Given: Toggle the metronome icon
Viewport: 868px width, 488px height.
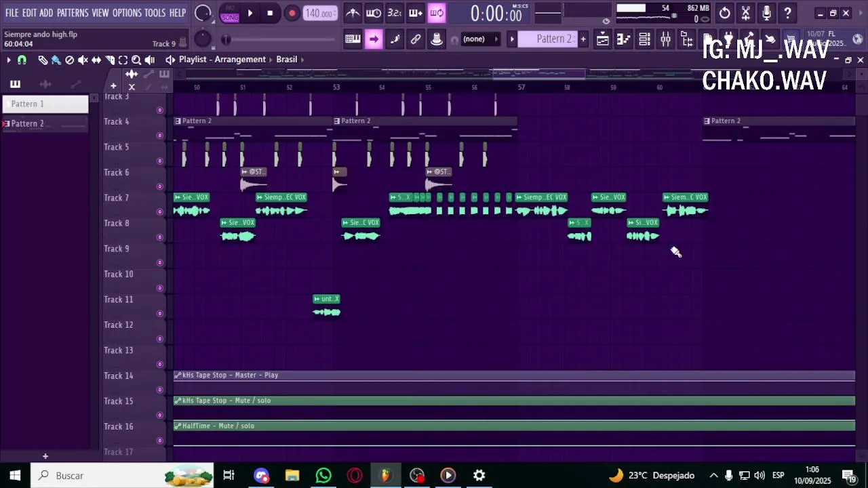Looking at the screenshot, I should point(353,13).
